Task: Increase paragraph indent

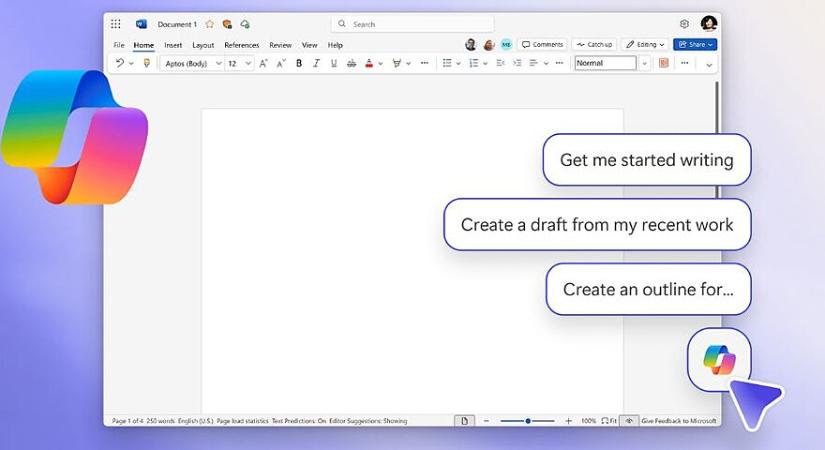Action: (517, 63)
